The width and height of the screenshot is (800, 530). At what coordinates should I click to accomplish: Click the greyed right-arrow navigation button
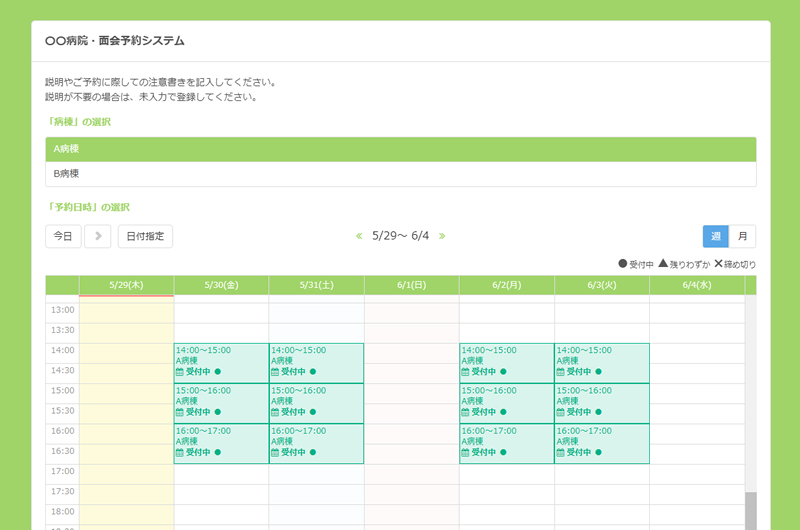pos(97,236)
